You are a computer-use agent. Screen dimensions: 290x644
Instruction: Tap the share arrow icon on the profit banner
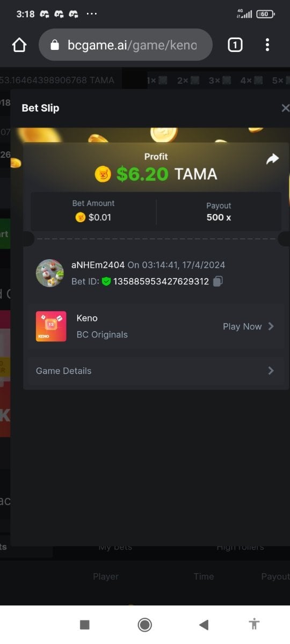(273, 159)
